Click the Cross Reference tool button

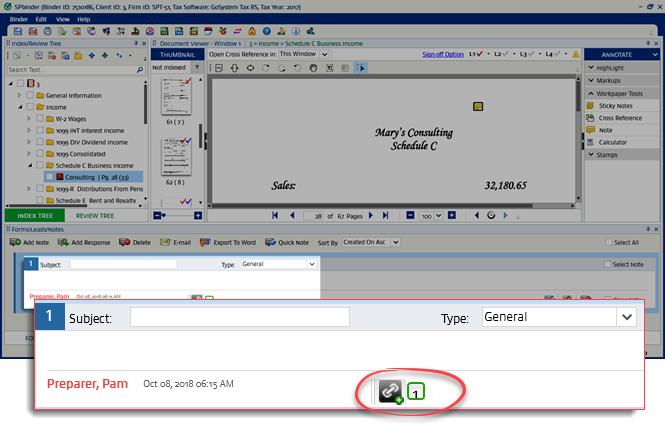(x=620, y=117)
